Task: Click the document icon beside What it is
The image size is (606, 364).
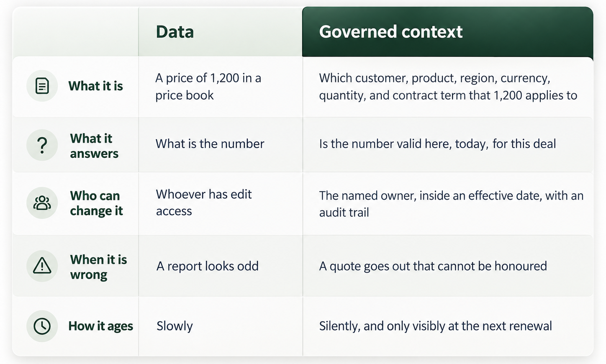Action: point(42,86)
